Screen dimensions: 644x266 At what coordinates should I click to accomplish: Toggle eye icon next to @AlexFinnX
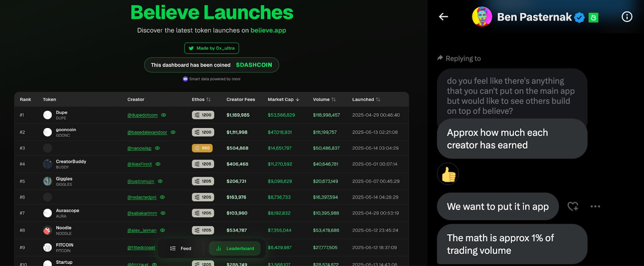tap(158, 164)
